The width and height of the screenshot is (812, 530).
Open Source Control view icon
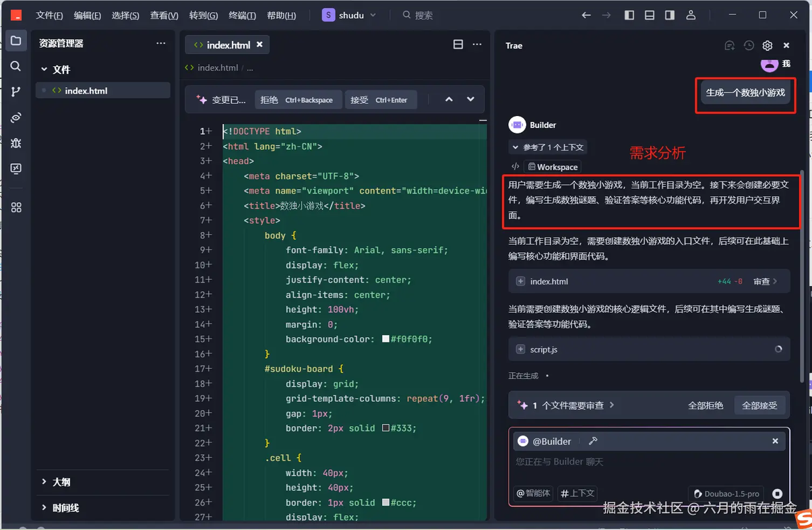[15, 92]
